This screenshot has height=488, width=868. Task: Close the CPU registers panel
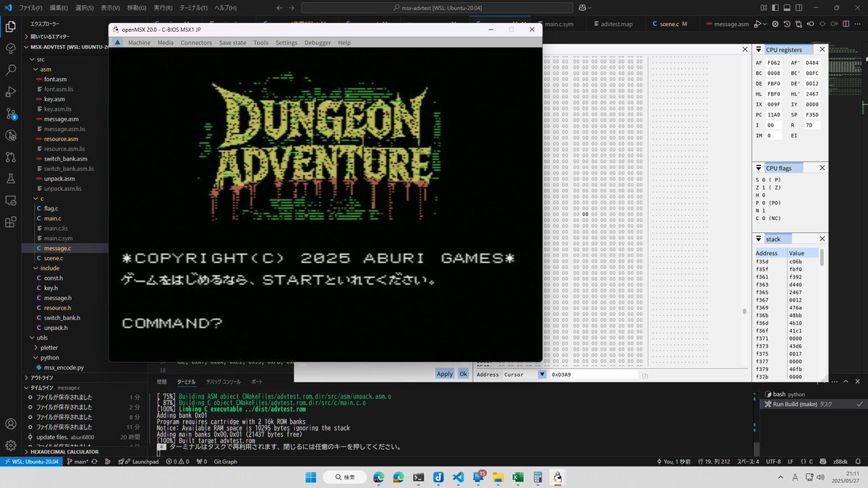tap(822, 50)
